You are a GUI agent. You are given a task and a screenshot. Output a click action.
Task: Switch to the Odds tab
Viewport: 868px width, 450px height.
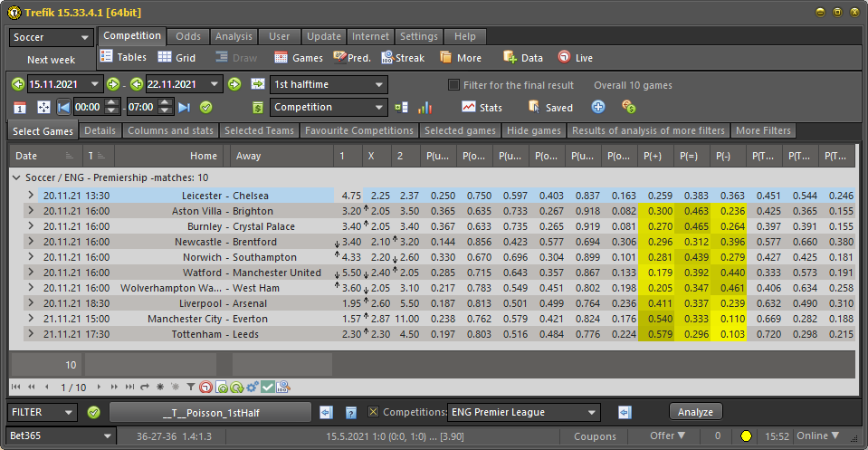(188, 36)
